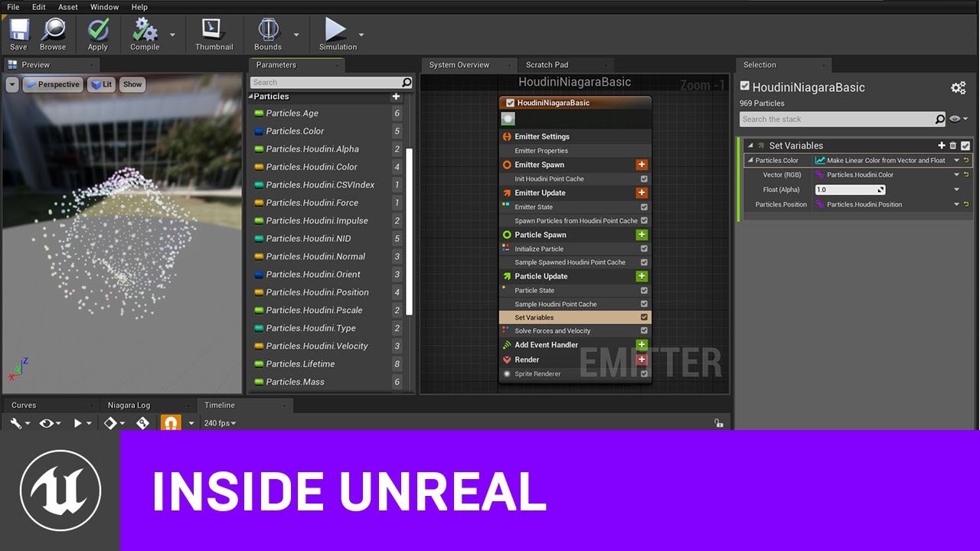980x551 pixels.
Task: Open emitter settings gears in Selection panel
Action: 958,88
